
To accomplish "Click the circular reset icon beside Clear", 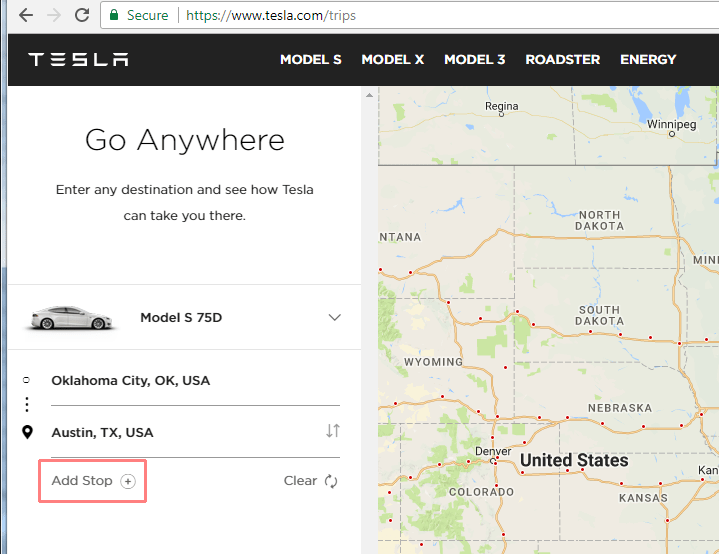I will click(331, 481).
